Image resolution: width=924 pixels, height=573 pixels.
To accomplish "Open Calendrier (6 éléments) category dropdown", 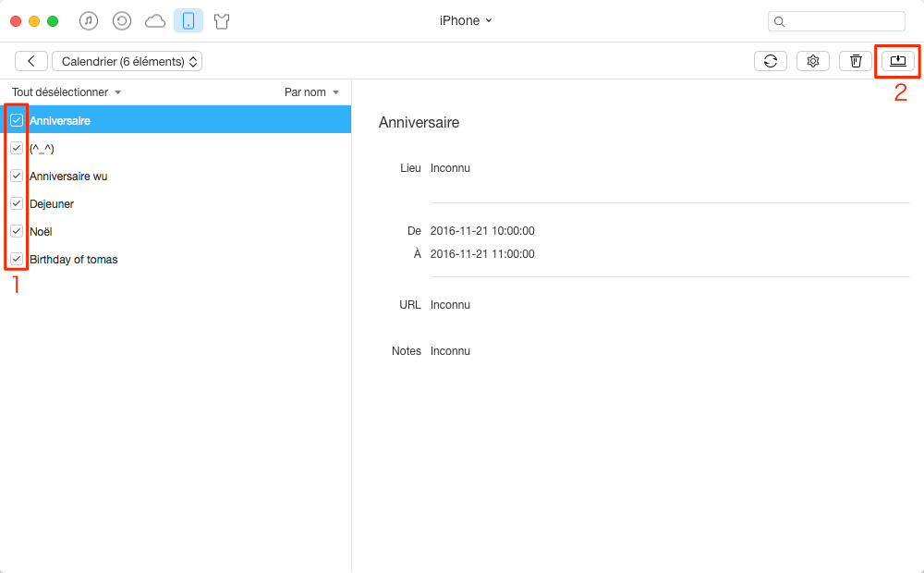I will pyautogui.click(x=128, y=61).
